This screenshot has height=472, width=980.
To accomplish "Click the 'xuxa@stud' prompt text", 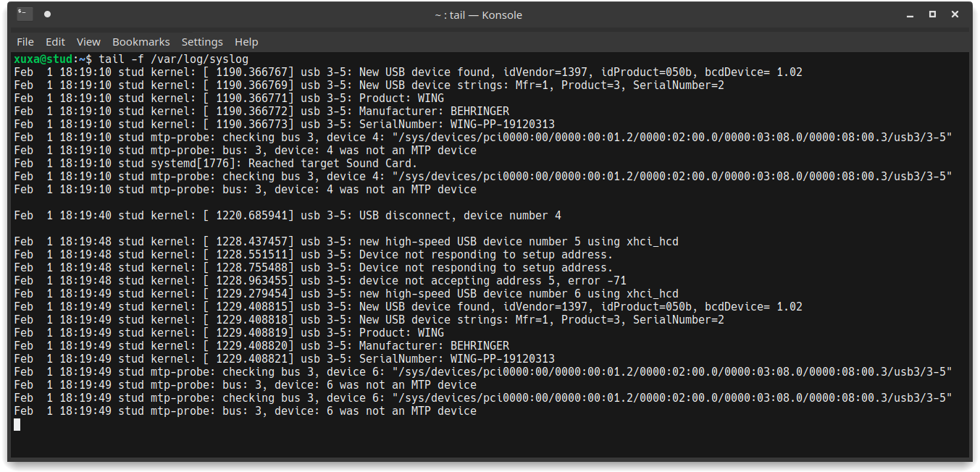I will [x=43, y=59].
